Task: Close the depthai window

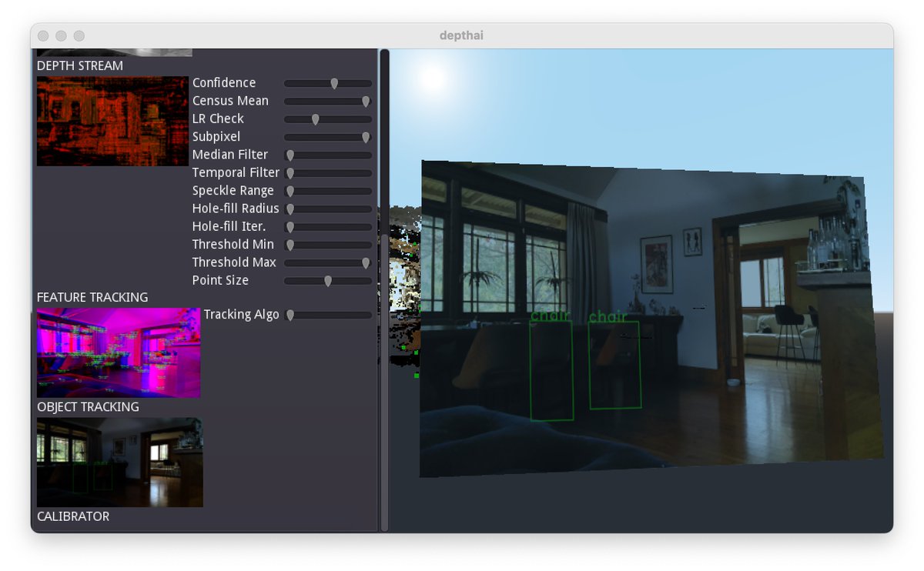Action: 43,36
